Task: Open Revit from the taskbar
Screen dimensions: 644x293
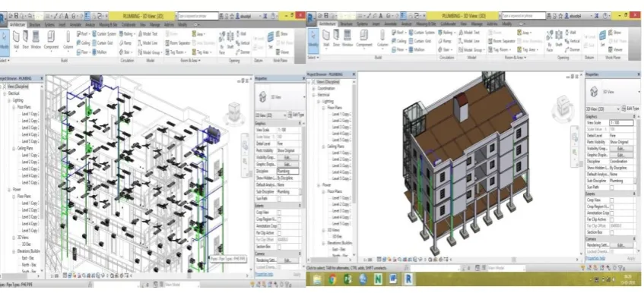Action: click(408, 279)
